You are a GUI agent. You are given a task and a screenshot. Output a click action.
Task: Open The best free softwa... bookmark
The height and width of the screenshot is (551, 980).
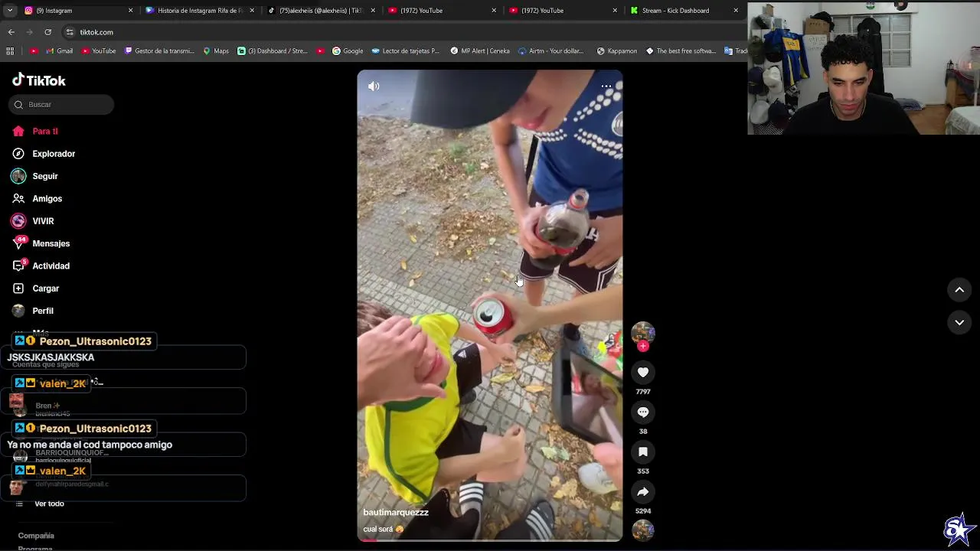click(x=681, y=51)
